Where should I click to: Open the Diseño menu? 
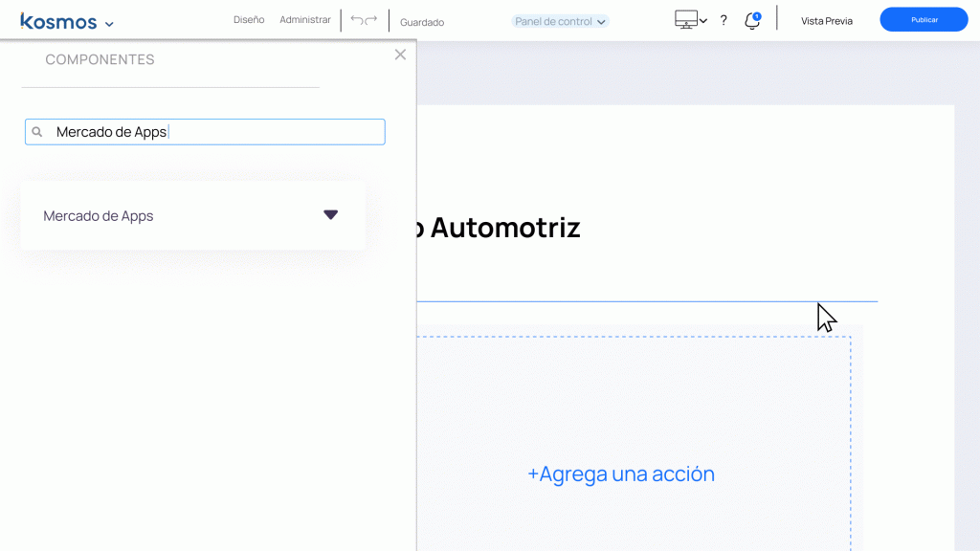click(x=249, y=20)
